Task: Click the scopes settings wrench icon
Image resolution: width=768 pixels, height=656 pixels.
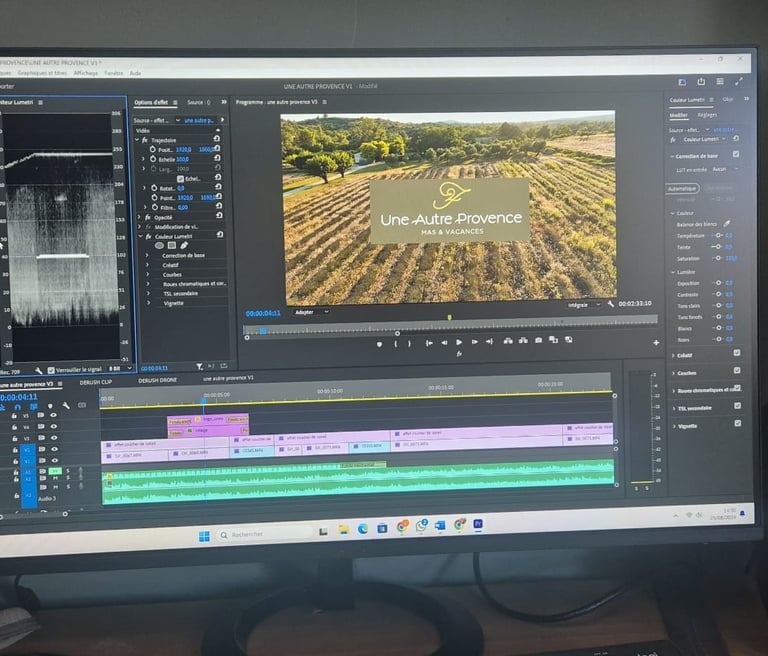Action: 38,370
